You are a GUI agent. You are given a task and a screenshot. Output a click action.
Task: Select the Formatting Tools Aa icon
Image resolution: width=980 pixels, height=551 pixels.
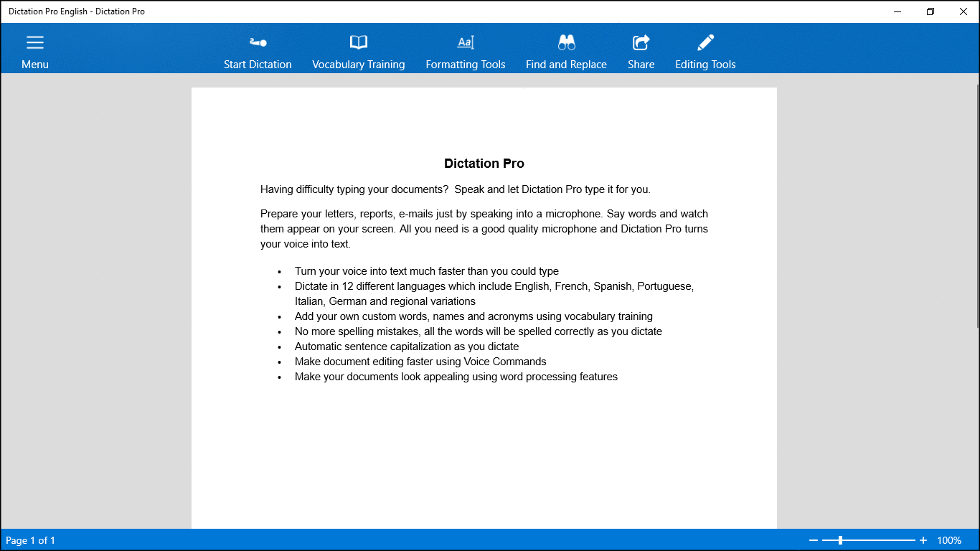(x=465, y=42)
